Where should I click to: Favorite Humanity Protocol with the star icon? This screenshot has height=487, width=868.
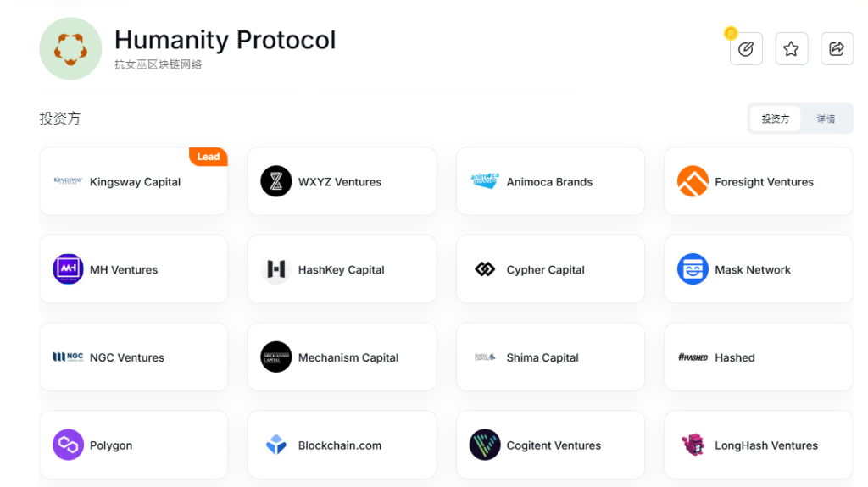(791, 49)
